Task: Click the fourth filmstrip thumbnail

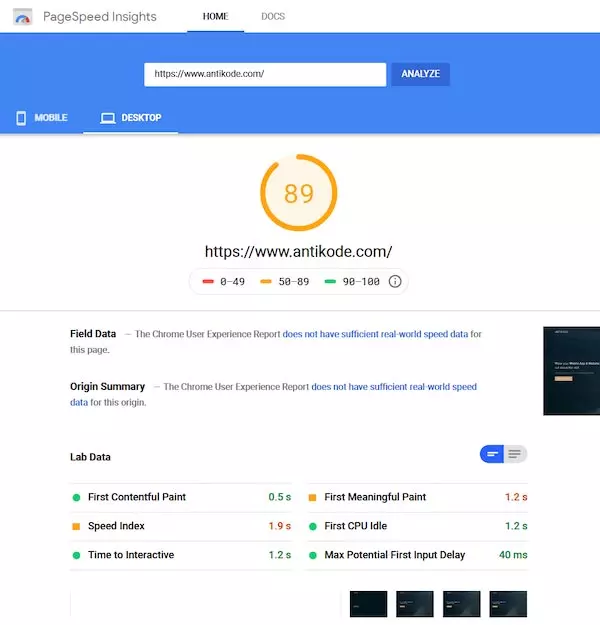Action: coord(508,604)
